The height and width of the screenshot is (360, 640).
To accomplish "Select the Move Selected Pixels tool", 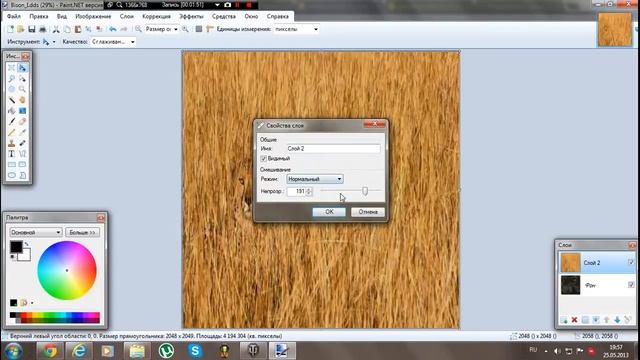I will [x=22, y=68].
